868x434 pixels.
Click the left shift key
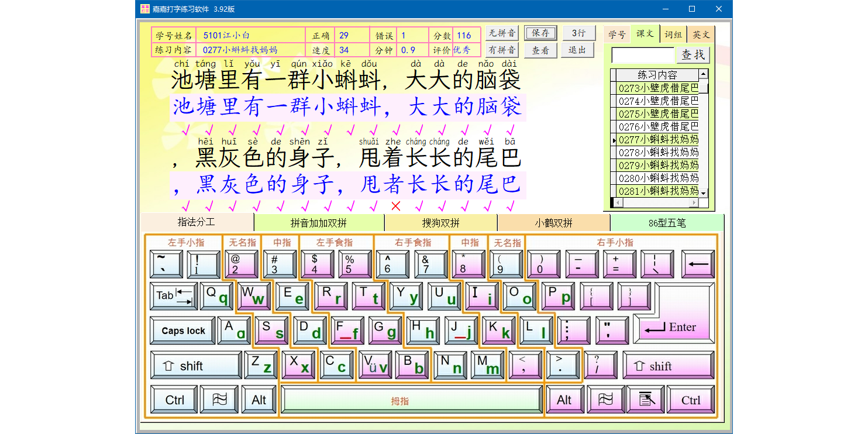tap(196, 366)
